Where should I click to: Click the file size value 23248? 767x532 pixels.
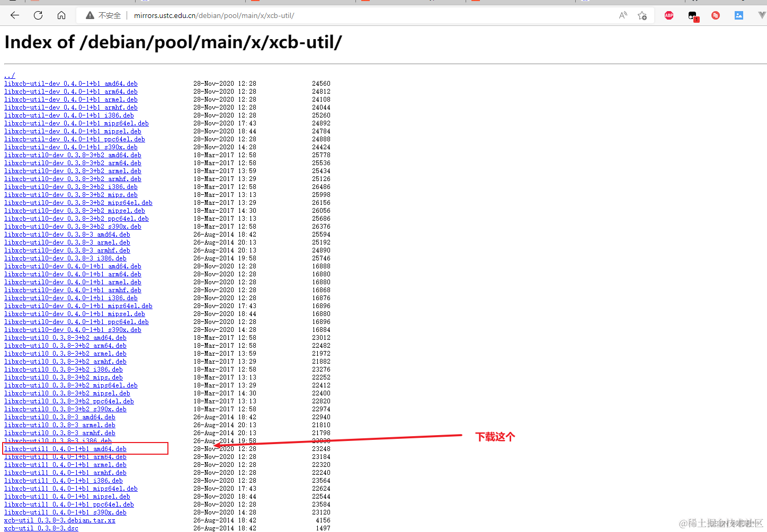[321, 449]
